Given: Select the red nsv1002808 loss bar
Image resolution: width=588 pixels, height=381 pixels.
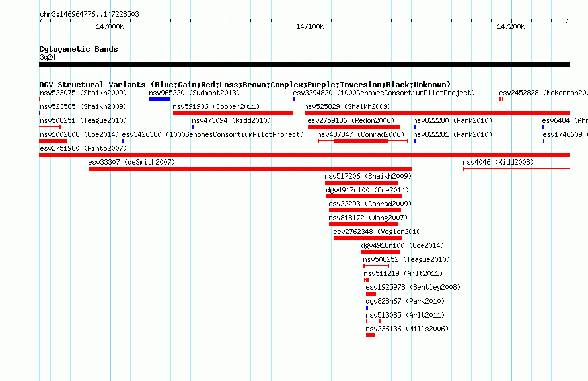Looking at the screenshot, I should click(x=54, y=141).
